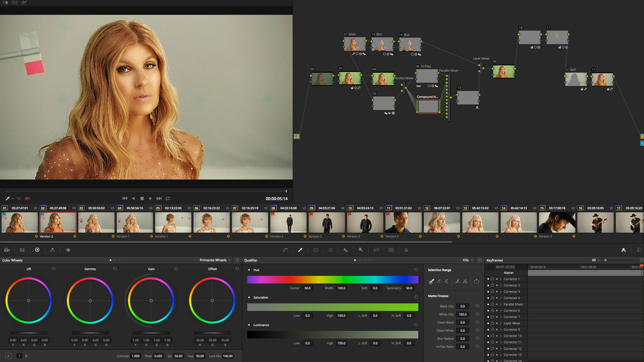Viewport: 644px width, 362px height.
Task: Open the Color Match palette
Action: 22,250
